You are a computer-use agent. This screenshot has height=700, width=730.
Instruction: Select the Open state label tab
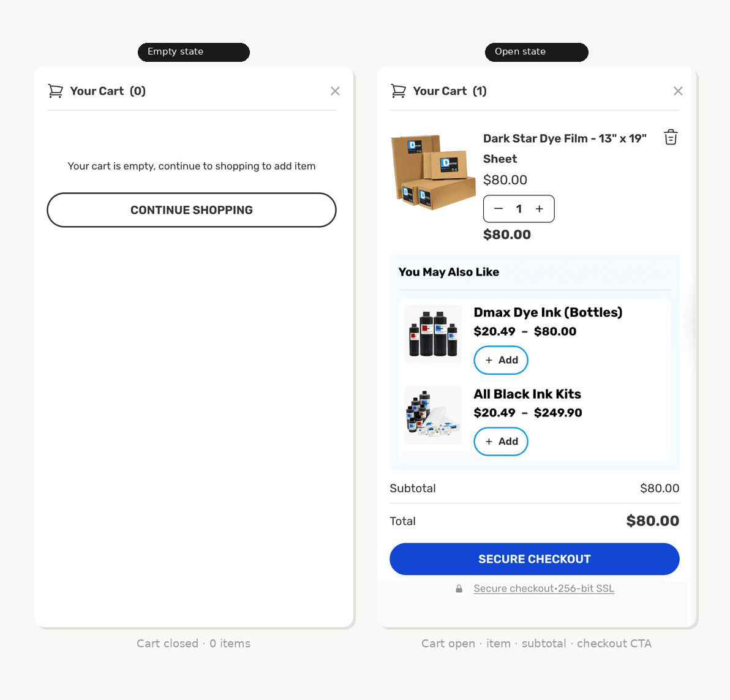tap(536, 52)
